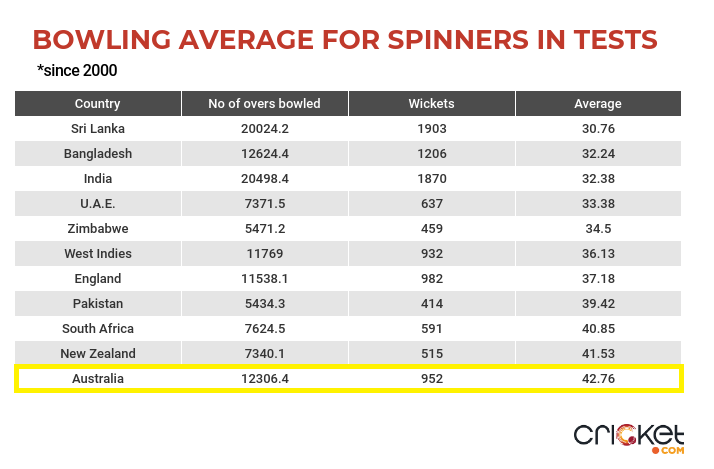The image size is (714, 469).
Task: Select the U.A.E. row label
Action: [98, 204]
